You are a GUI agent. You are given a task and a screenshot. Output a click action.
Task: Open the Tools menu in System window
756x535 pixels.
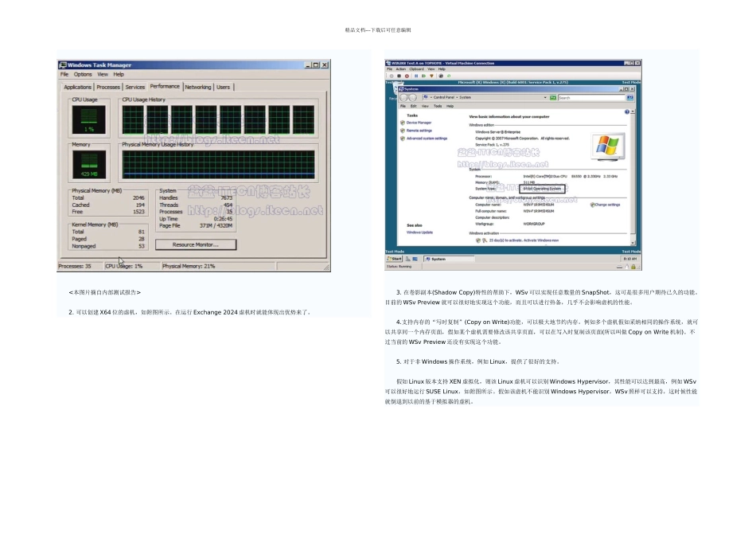pos(438,106)
